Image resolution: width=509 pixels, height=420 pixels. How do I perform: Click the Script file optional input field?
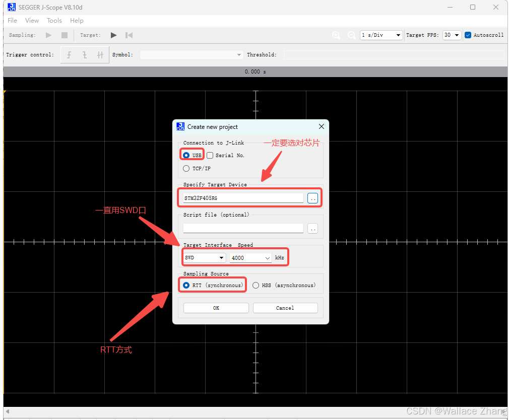[x=243, y=228]
